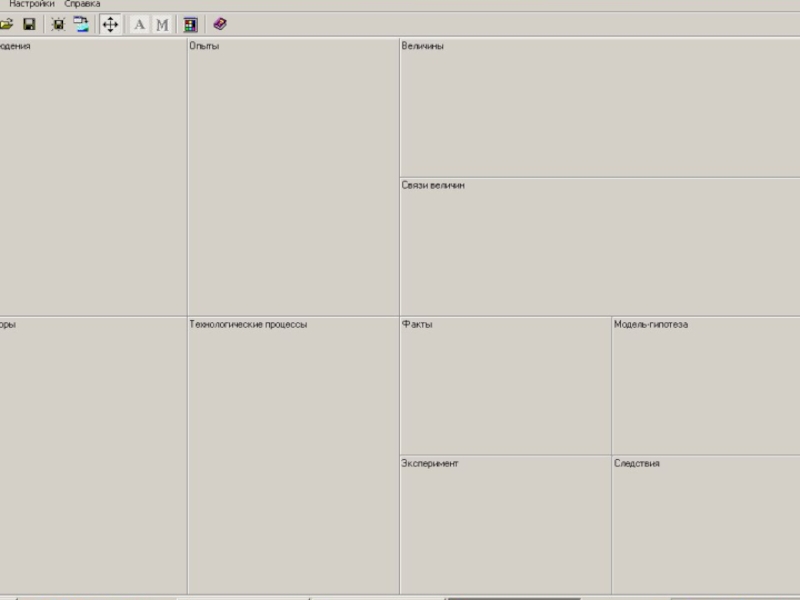Open the Справка menu

click(82, 4)
